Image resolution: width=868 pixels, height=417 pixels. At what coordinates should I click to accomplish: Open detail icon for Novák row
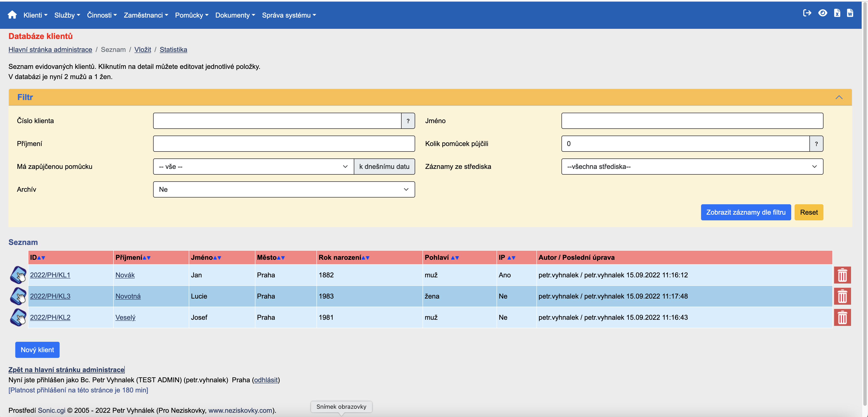coord(18,275)
